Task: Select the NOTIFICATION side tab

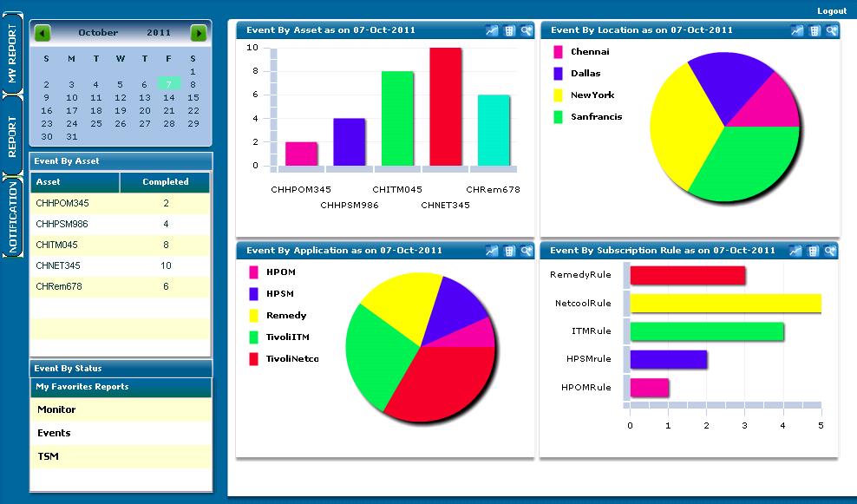Action: point(12,217)
